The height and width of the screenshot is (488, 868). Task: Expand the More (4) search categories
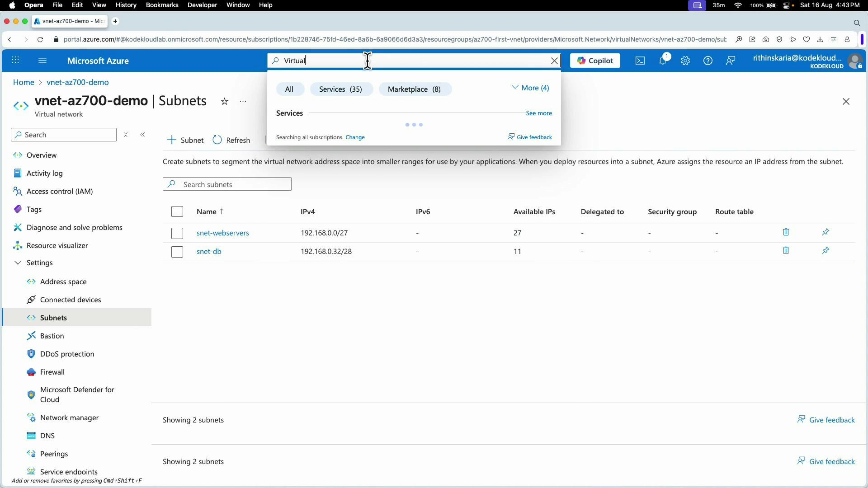pos(531,88)
